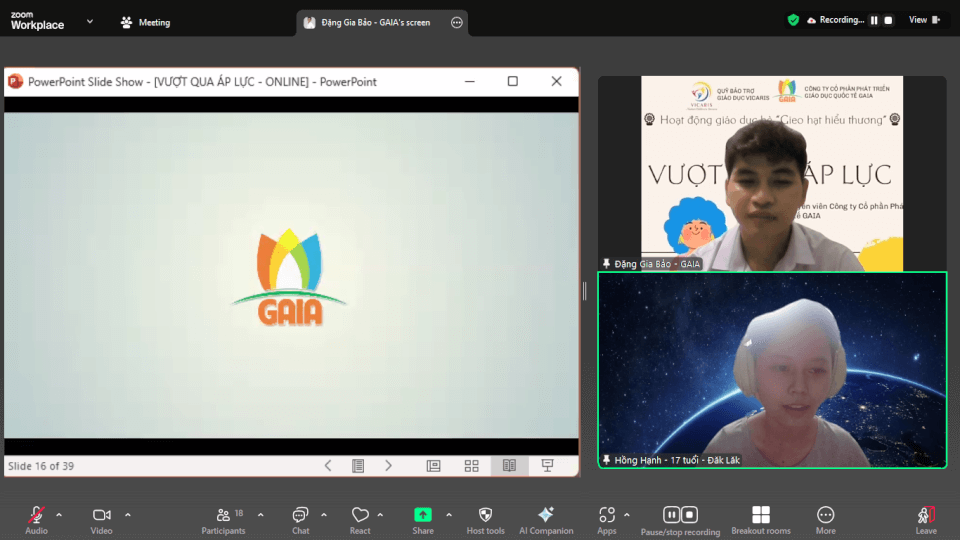Screen dimensions: 960x540
Task: Click pin icon on Đặng Gia Bảo's tile
Action: coord(606,264)
